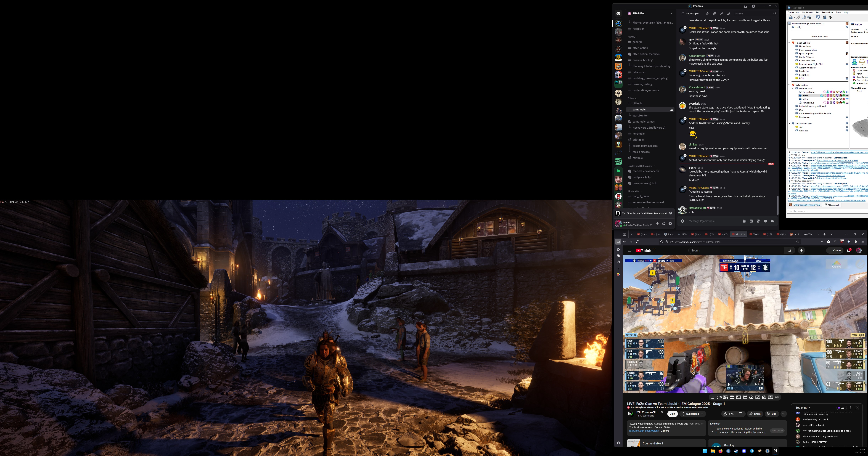
Task: Open Subscribed notification dropdown
Action: coord(692,414)
